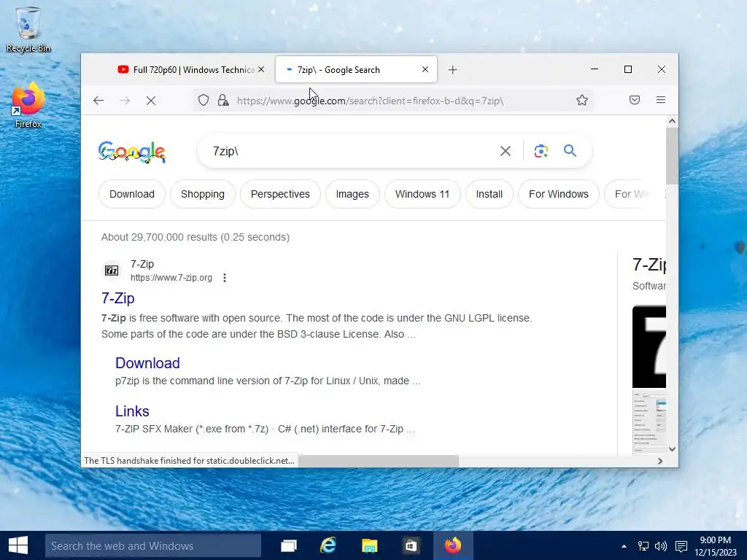Open the Download sitelink
The height and width of the screenshot is (560, 747).
click(x=147, y=363)
